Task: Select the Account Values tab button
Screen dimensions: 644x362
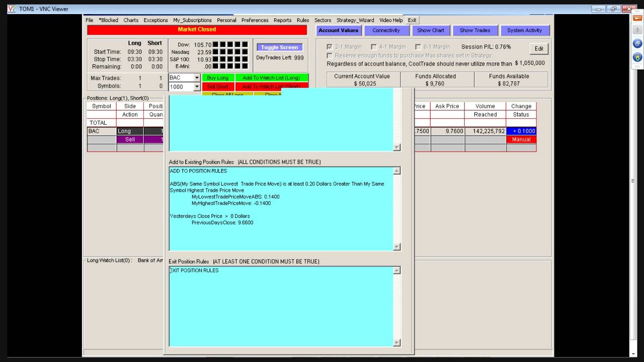Action: (339, 31)
